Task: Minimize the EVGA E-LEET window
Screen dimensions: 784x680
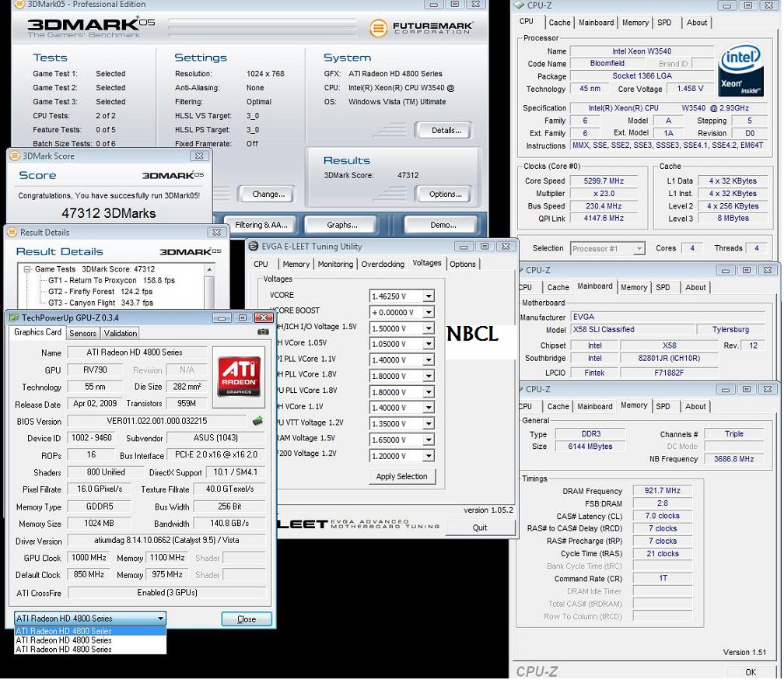Action: [x=464, y=247]
